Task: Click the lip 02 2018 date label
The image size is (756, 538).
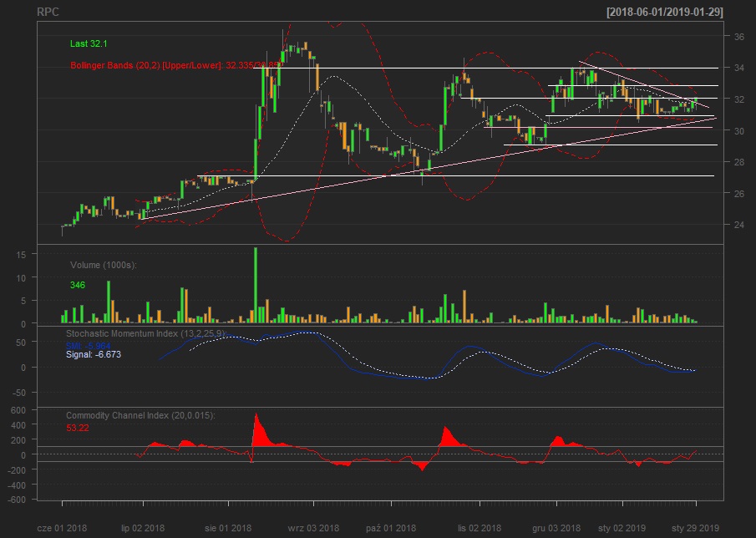Action: pos(143,528)
